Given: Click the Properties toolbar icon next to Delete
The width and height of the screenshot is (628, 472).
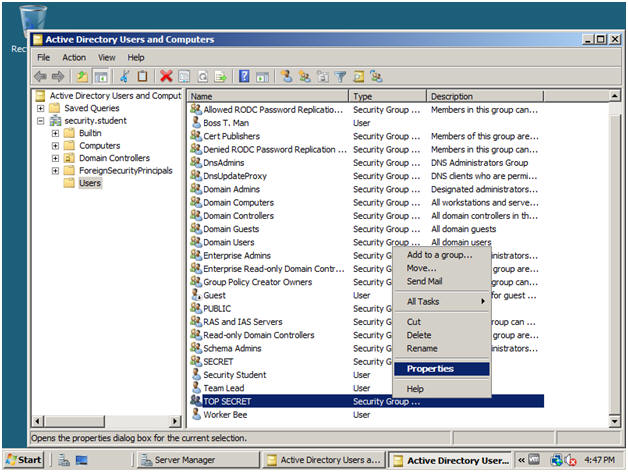Looking at the screenshot, I should point(184,76).
